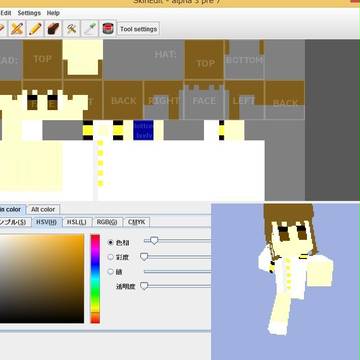
Task: Select the 色相 hue radio button
Action: point(111,242)
